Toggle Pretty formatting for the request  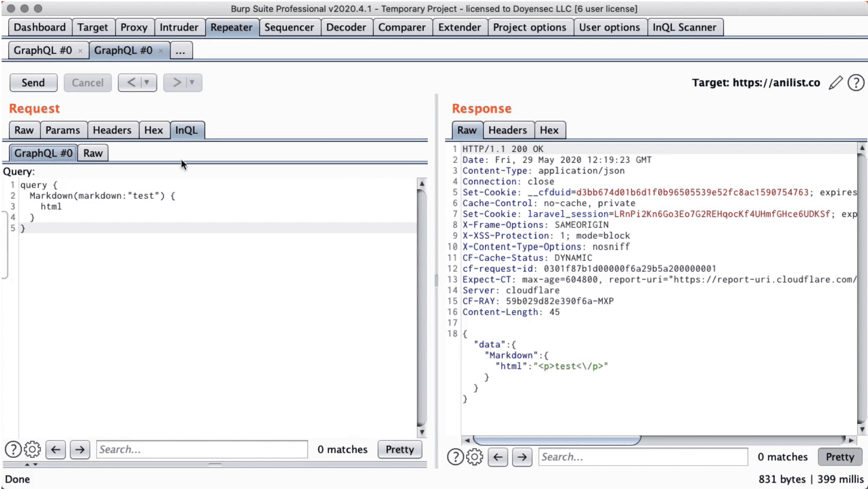click(400, 450)
